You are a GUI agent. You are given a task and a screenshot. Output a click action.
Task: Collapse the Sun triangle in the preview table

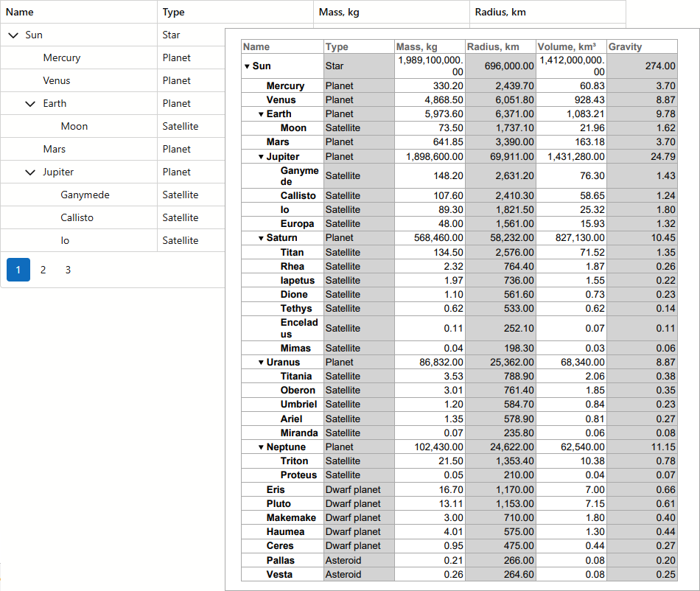(247, 66)
